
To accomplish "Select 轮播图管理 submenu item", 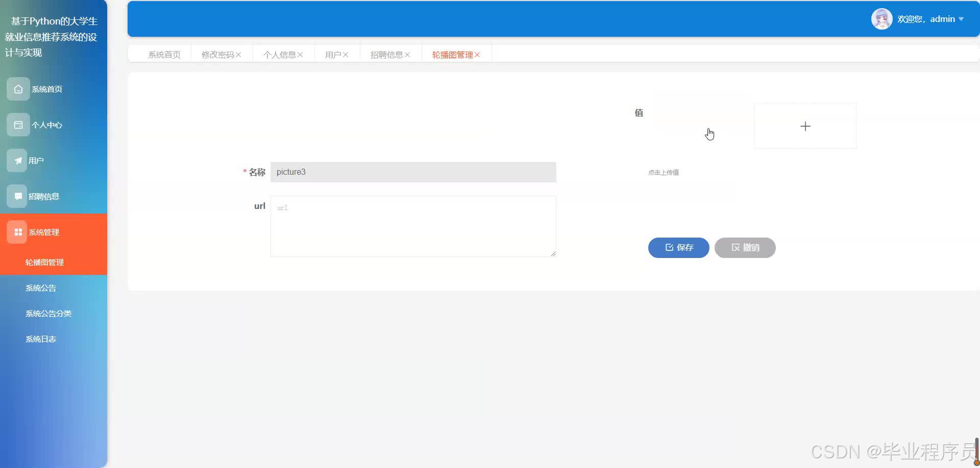I will [54, 262].
